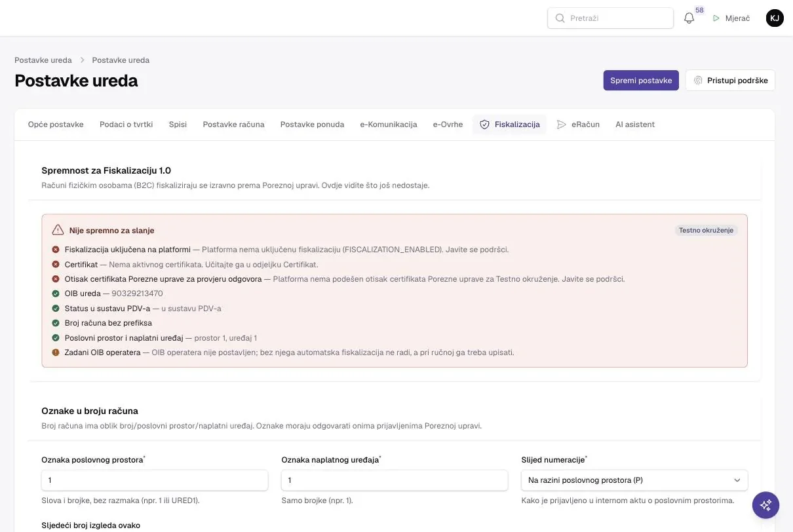Click the fingerprint icon in Pristupi podrške

(698, 81)
